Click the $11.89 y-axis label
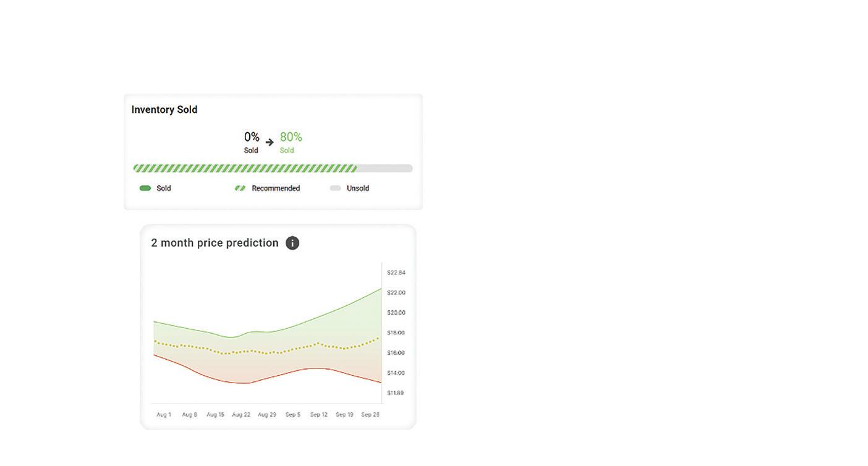 396,393
